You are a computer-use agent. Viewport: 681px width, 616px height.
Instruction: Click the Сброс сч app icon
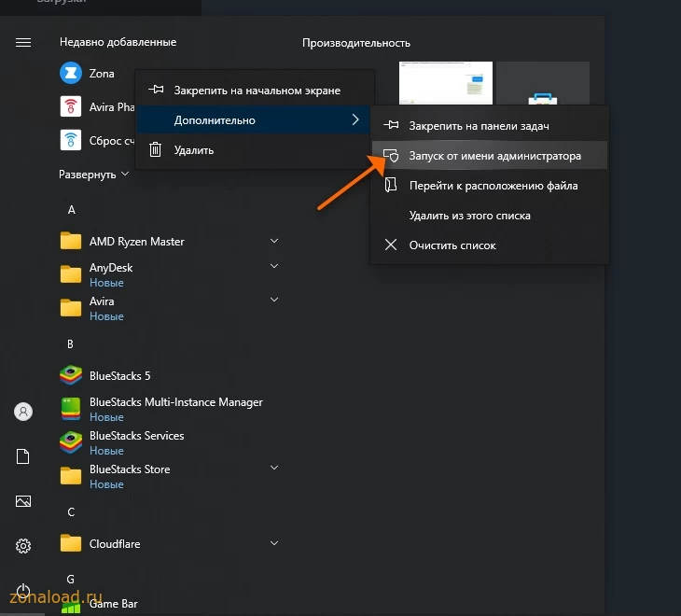[x=70, y=140]
